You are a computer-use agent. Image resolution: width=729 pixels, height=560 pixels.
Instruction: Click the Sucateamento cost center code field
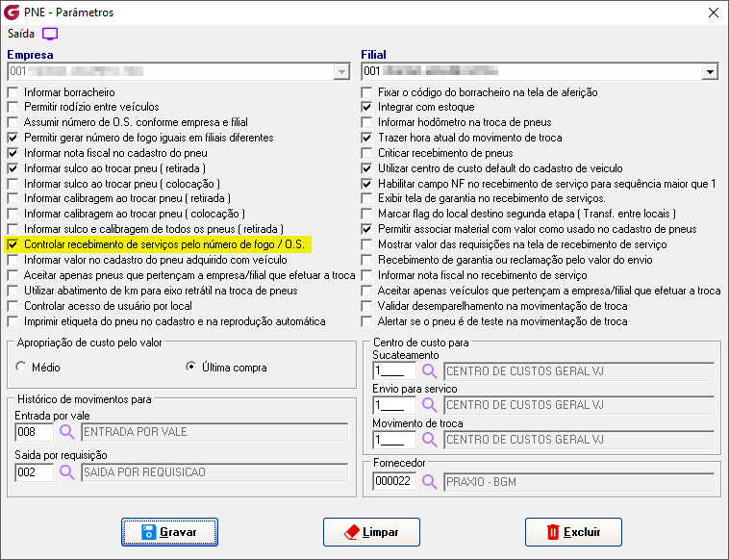[x=394, y=371]
